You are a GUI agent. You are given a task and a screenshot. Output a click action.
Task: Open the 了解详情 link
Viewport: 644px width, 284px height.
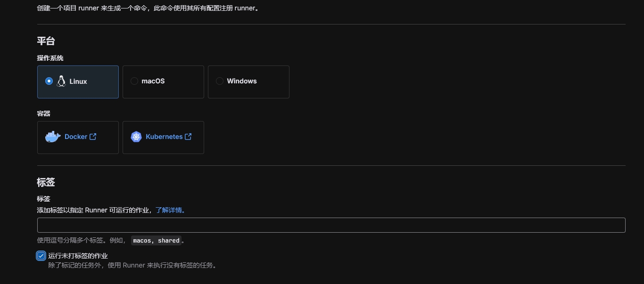(171, 210)
